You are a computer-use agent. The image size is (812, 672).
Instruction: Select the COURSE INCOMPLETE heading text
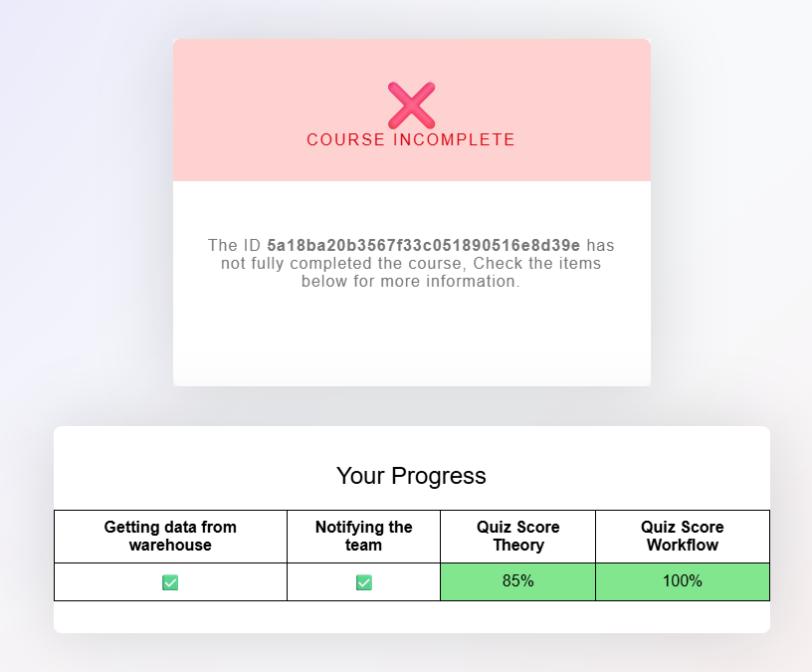(x=411, y=140)
